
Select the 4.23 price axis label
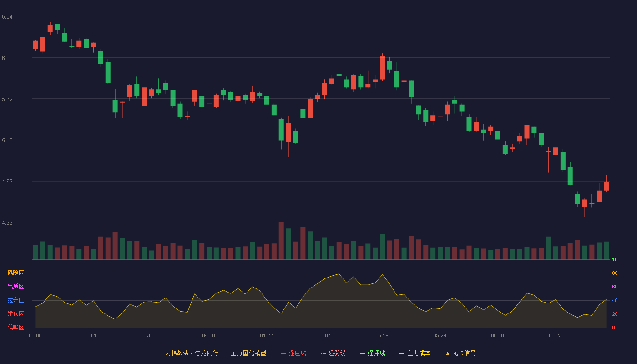point(7,223)
